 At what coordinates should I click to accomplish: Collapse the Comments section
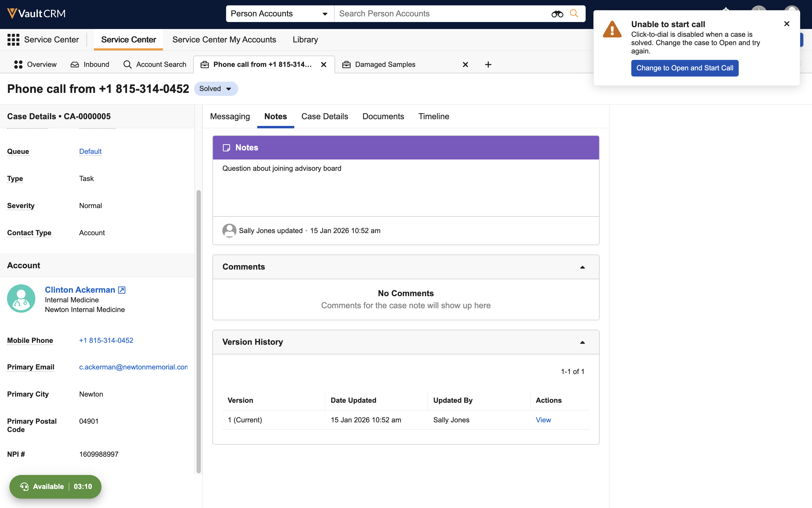tap(582, 267)
